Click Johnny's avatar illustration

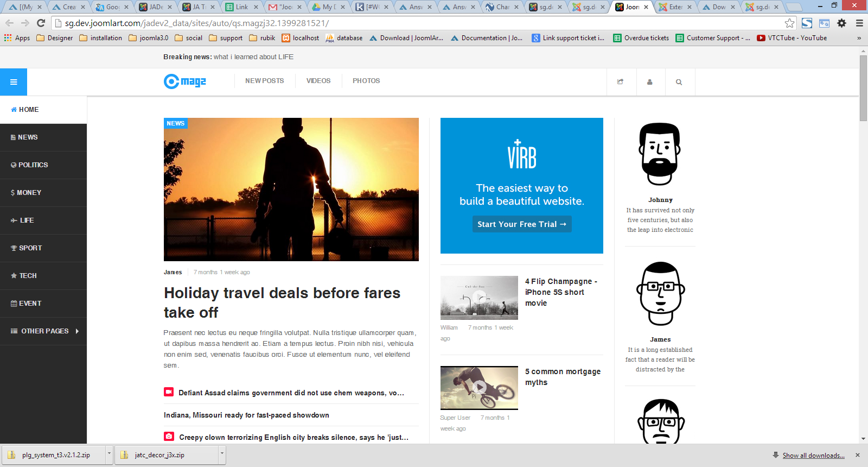(x=660, y=155)
